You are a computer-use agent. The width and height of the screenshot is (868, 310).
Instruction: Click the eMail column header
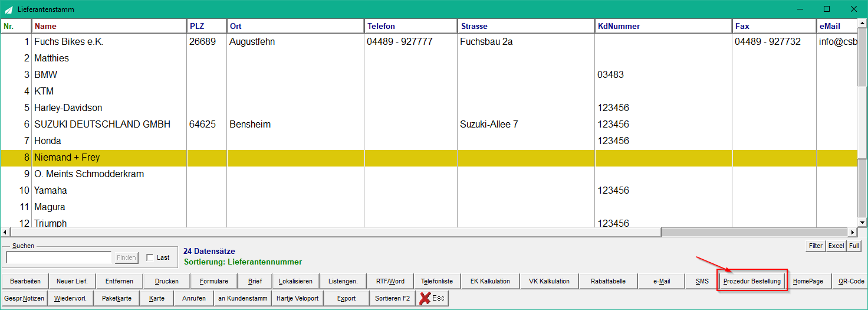[837, 26]
